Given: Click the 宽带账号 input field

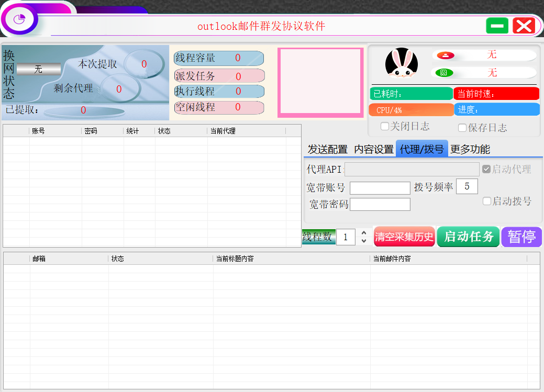Looking at the screenshot, I should point(380,188).
